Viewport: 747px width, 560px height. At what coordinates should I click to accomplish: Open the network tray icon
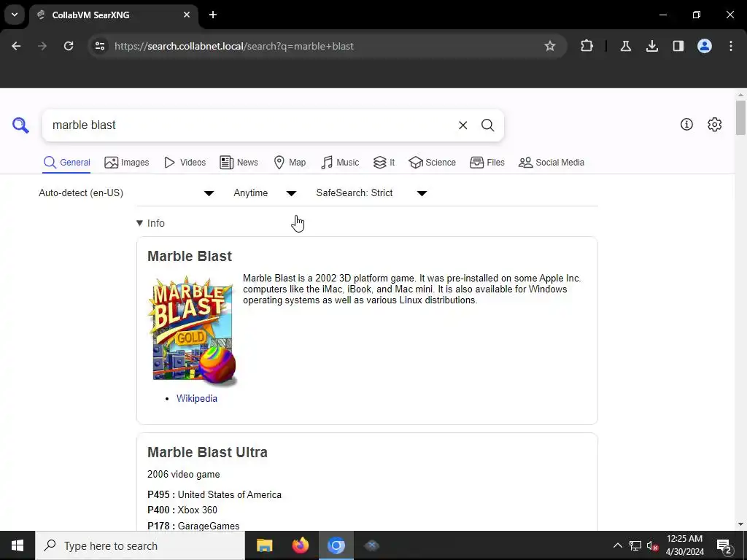(635, 545)
